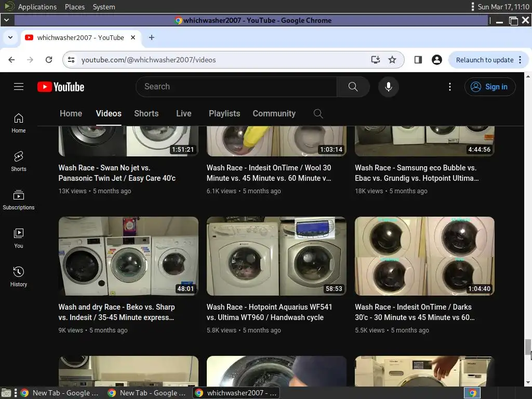This screenshot has height=399, width=532.
Task: Click the "18K views" text
Action: coord(368,191)
